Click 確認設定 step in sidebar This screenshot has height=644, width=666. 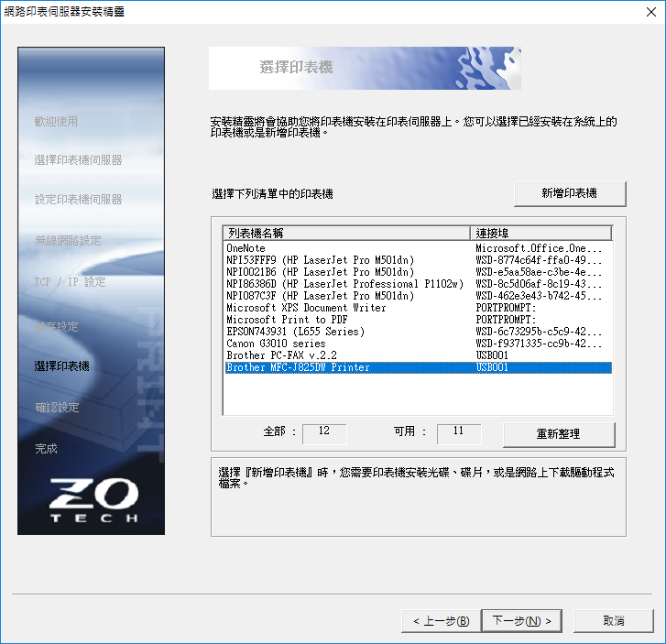(57, 408)
